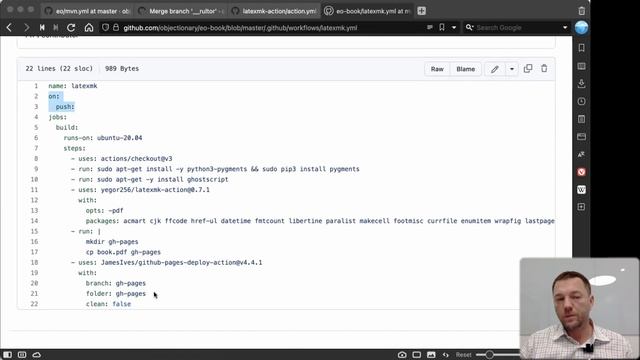The image size is (640, 360).
Task: Show site security padlock info
Action: coord(116,27)
